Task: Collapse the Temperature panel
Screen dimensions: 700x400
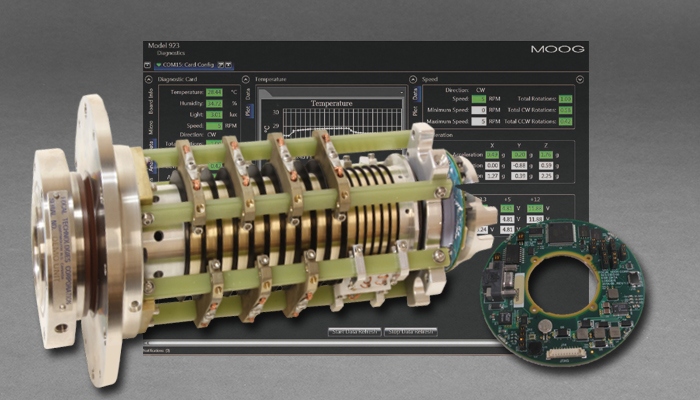Action: pyautogui.click(x=248, y=78)
